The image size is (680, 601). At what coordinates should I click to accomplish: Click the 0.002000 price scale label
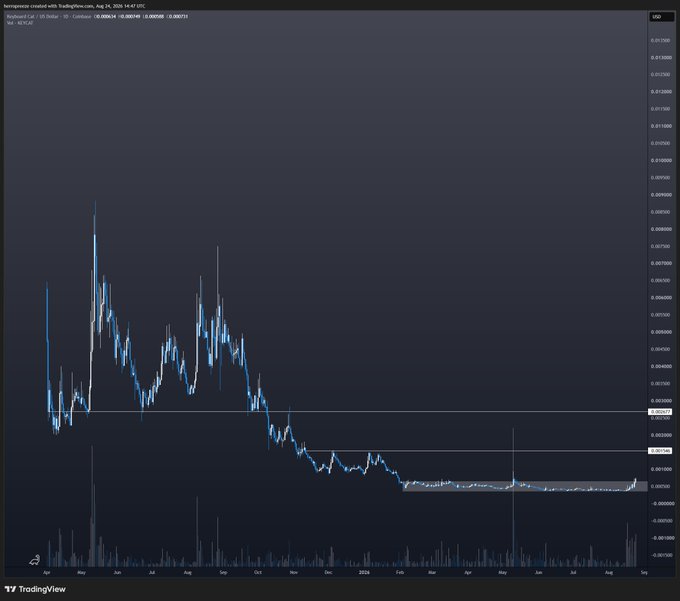coord(660,435)
